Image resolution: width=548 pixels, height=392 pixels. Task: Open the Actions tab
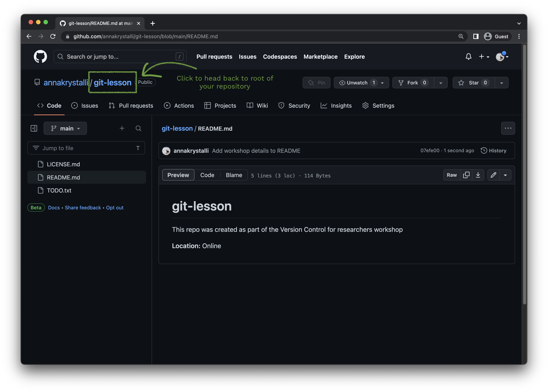click(x=179, y=105)
